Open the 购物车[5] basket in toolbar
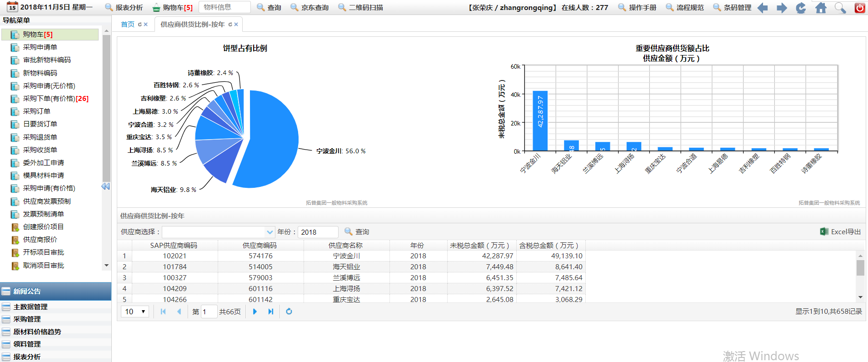Image resolution: width=868 pixels, height=362 pixels. (x=172, y=8)
